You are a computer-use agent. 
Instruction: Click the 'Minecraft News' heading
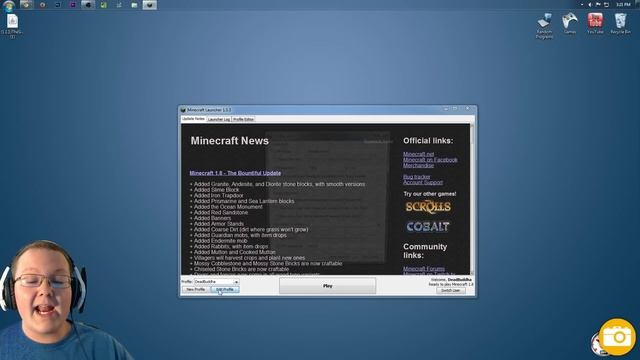pos(229,141)
